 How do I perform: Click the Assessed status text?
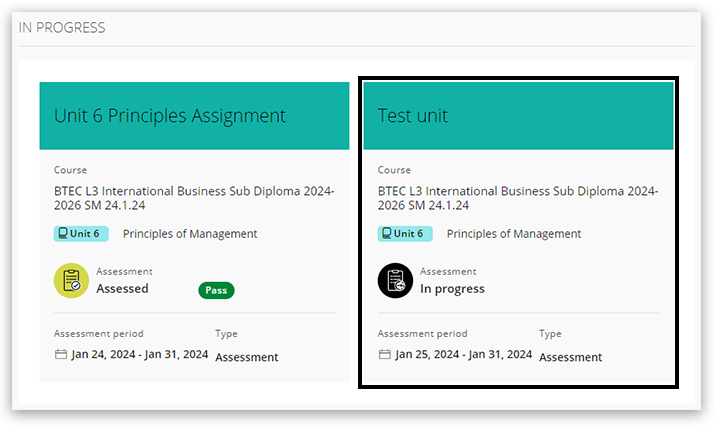point(122,289)
